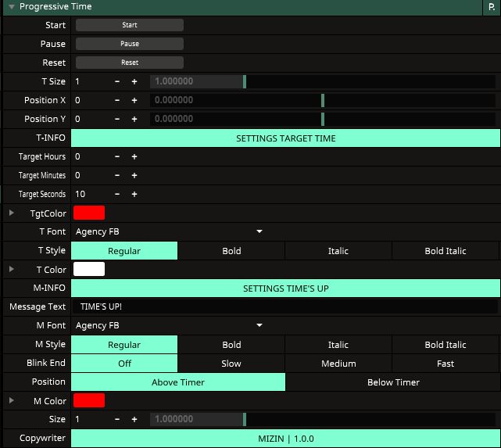Open the M Font dropdown
This screenshot has width=501, height=448.
click(169, 325)
